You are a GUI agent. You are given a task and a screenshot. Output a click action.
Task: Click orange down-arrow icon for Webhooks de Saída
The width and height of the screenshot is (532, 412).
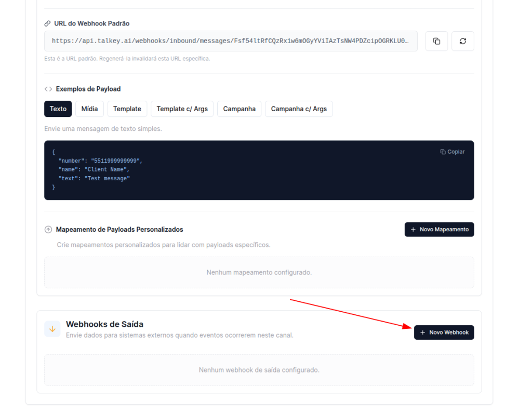[52, 329]
